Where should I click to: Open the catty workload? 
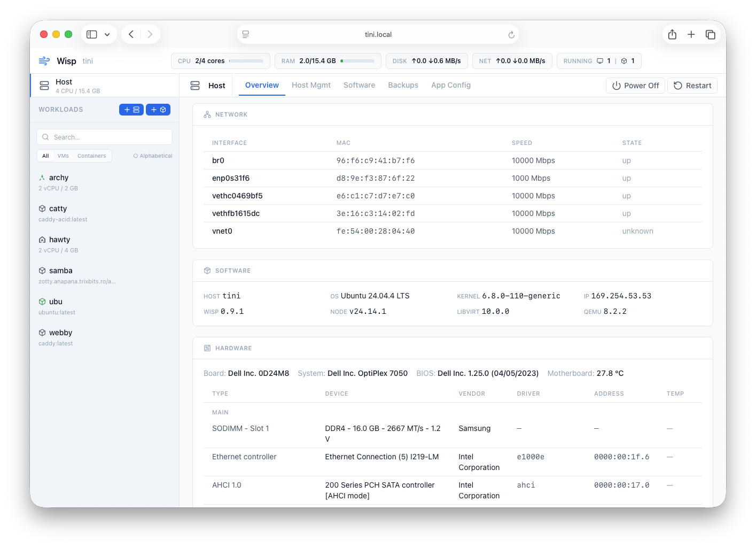[x=105, y=213]
